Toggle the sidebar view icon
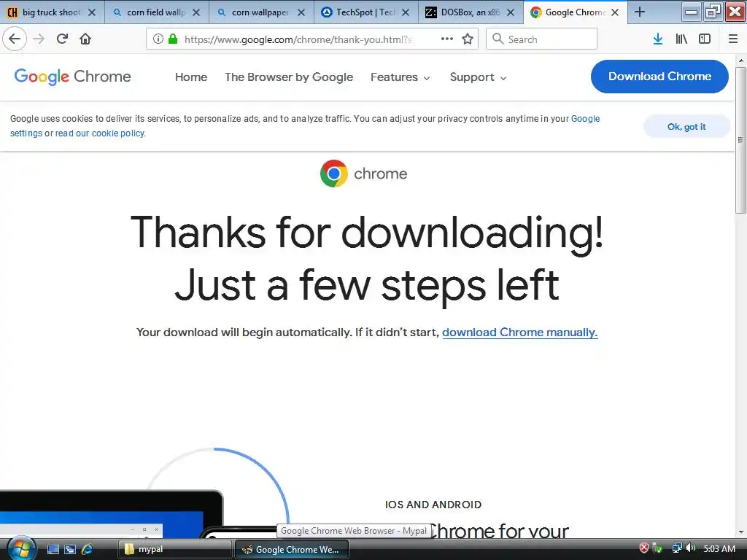Screen dimensions: 747x560 click(x=705, y=39)
